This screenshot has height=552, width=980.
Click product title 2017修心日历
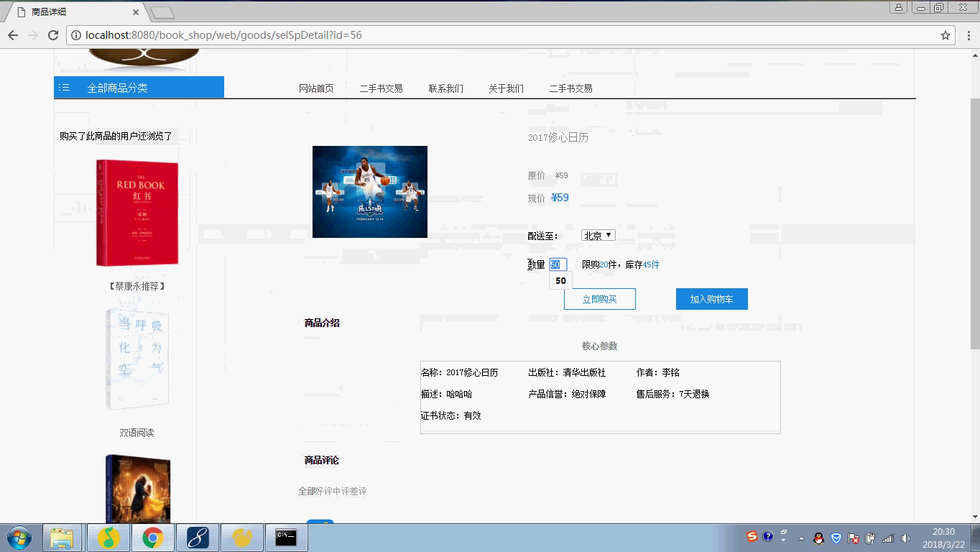[558, 137]
